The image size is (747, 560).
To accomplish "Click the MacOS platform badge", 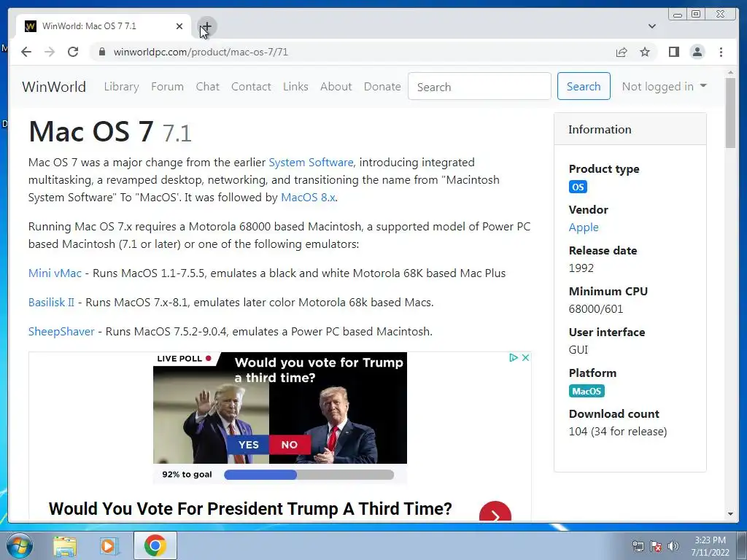I will pyautogui.click(x=587, y=391).
